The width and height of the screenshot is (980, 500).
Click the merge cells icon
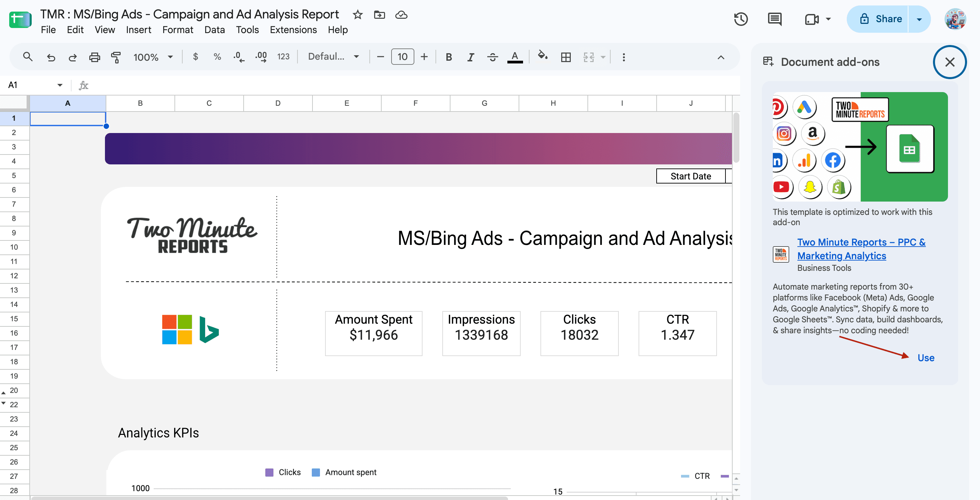(588, 57)
